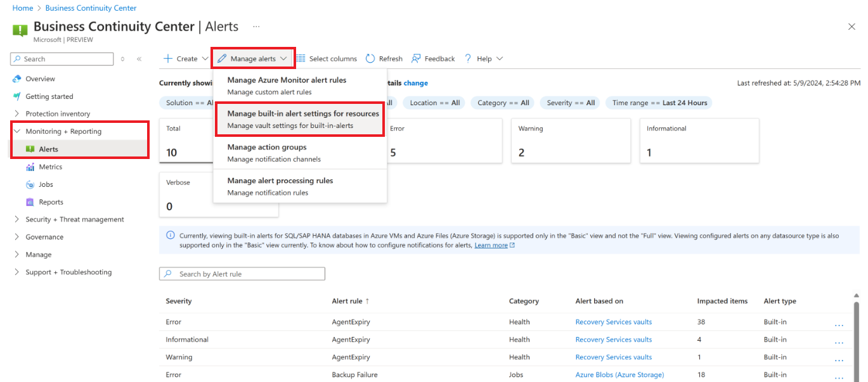Image resolution: width=868 pixels, height=382 pixels.
Task: Click the Learn more link
Action: point(491,245)
